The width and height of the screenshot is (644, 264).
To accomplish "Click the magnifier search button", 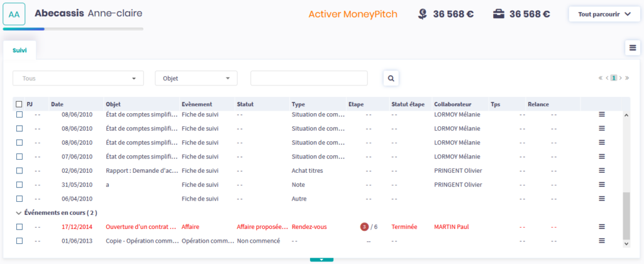I will [391, 78].
